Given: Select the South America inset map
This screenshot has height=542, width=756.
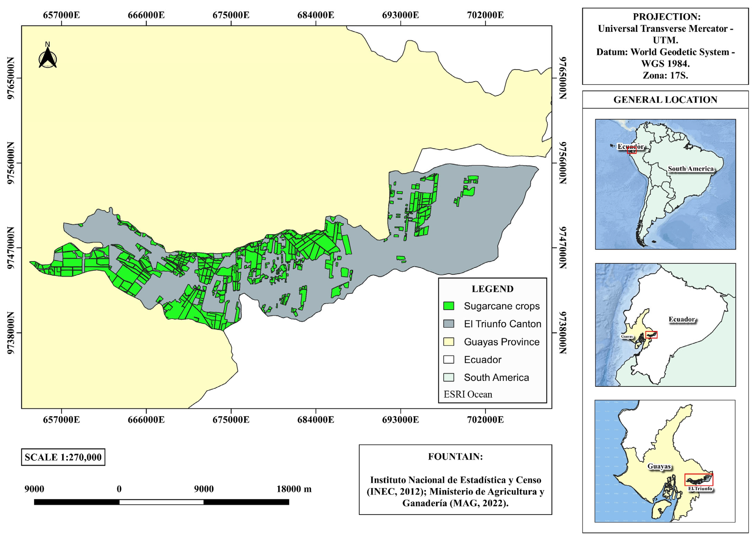Looking at the screenshot, I should 665,184.
